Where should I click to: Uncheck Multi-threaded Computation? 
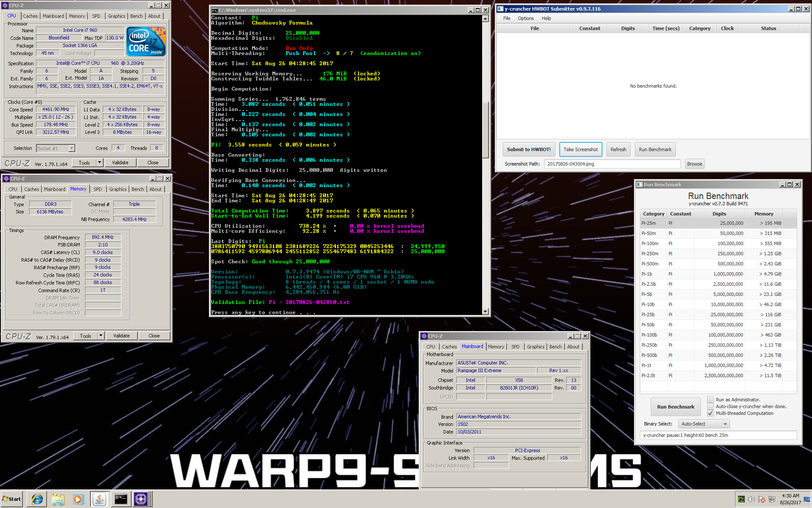[x=710, y=413]
